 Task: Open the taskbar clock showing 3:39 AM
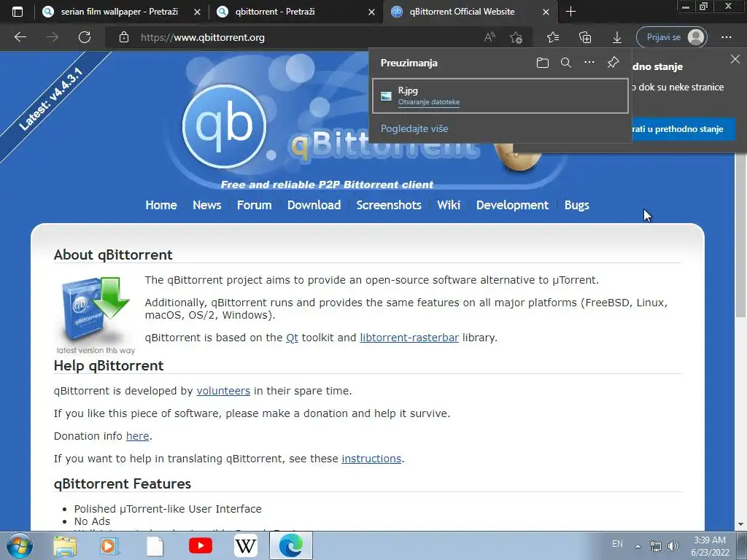point(710,546)
